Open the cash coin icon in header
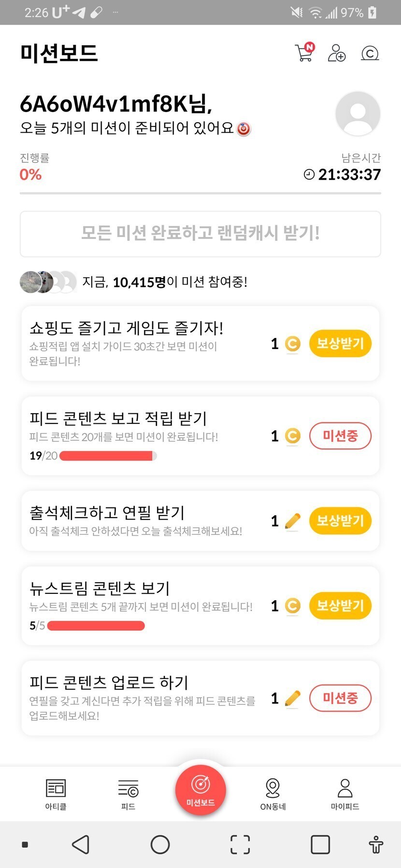The image size is (401, 868). click(x=370, y=53)
